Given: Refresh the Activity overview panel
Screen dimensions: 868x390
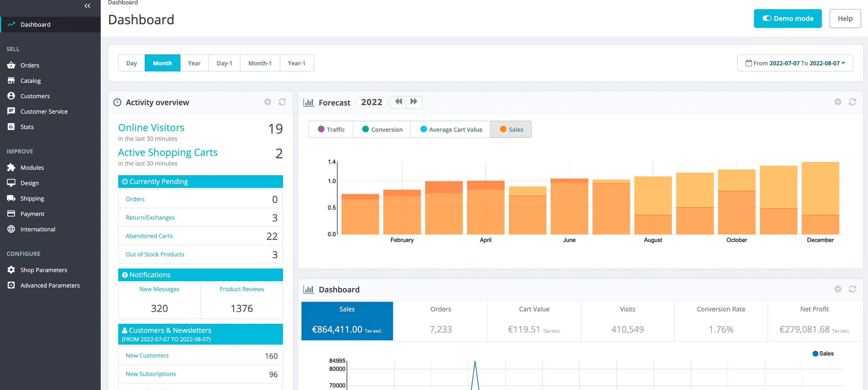Looking at the screenshot, I should pyautogui.click(x=282, y=102).
